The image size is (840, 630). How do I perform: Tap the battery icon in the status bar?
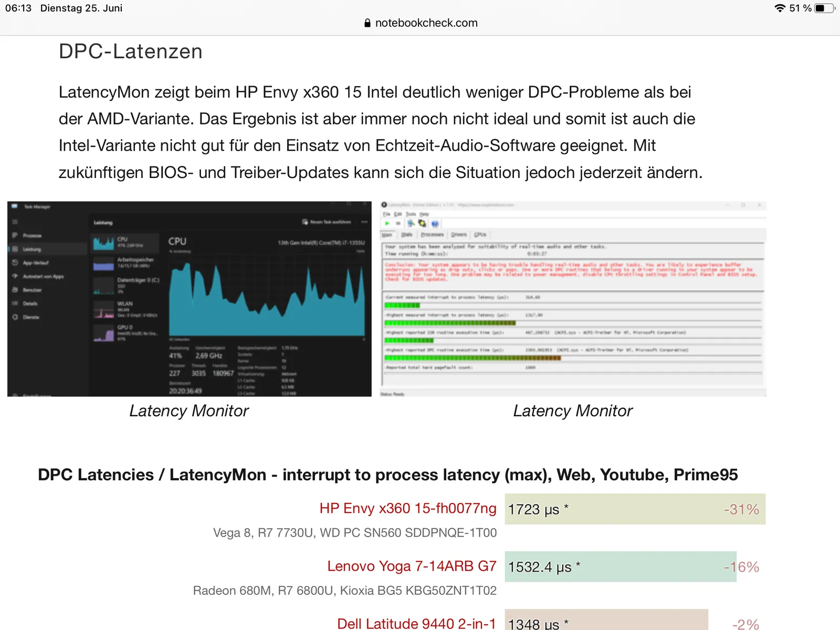(x=824, y=8)
